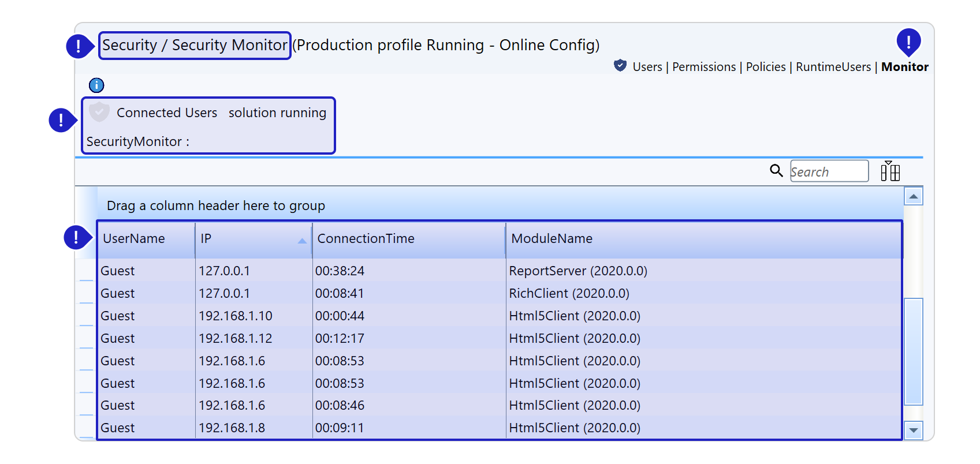Click the exclamation marker above the Monitor tab
The width and height of the screenshot is (980, 464).
coord(908,42)
